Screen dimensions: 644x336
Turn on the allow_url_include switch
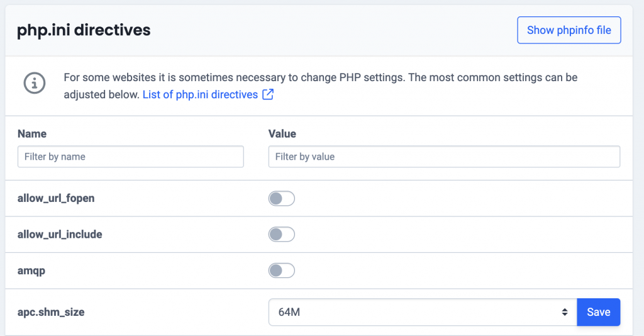281,235
